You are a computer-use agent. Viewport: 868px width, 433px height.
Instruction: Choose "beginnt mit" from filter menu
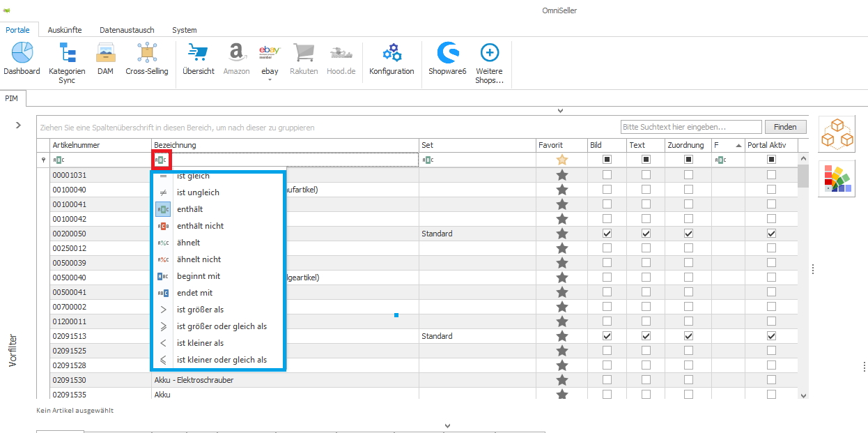click(199, 276)
